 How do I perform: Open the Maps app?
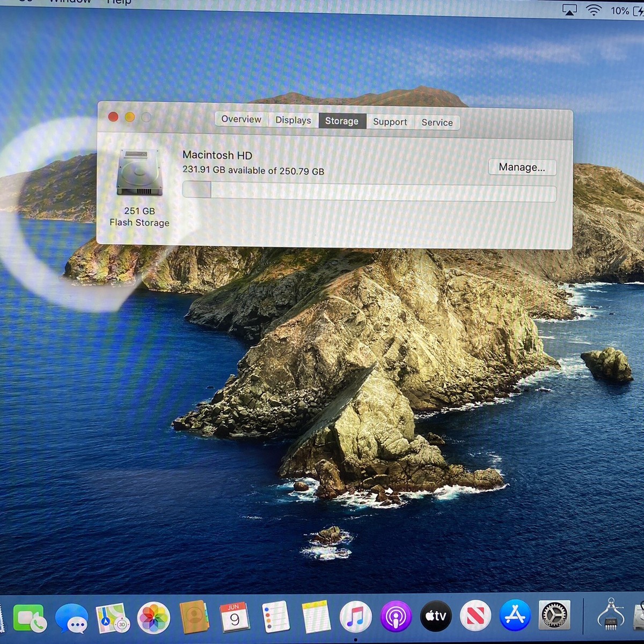tap(112, 618)
